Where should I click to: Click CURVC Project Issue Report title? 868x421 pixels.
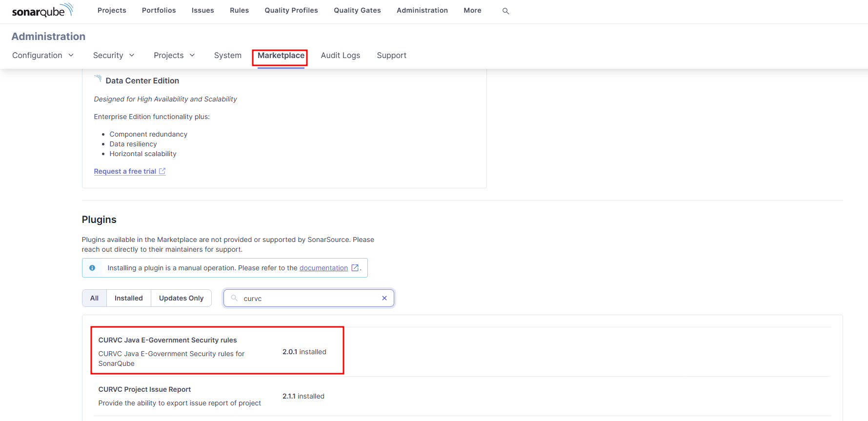(144, 389)
